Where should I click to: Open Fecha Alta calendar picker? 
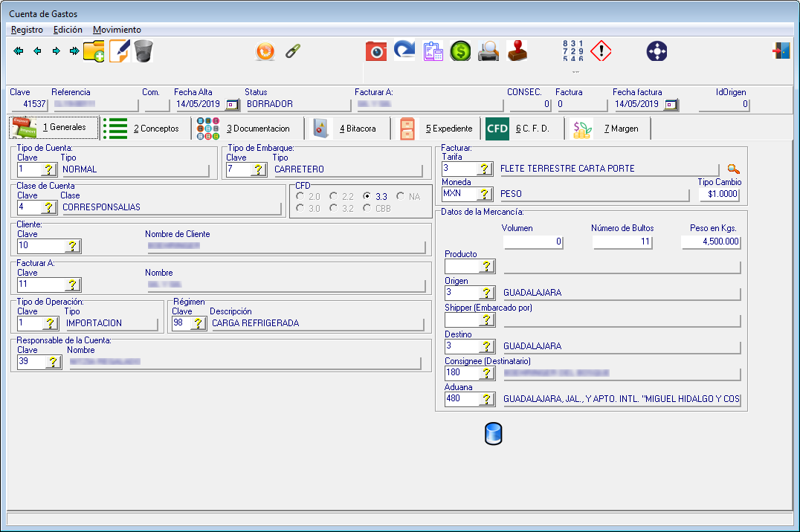(x=232, y=105)
